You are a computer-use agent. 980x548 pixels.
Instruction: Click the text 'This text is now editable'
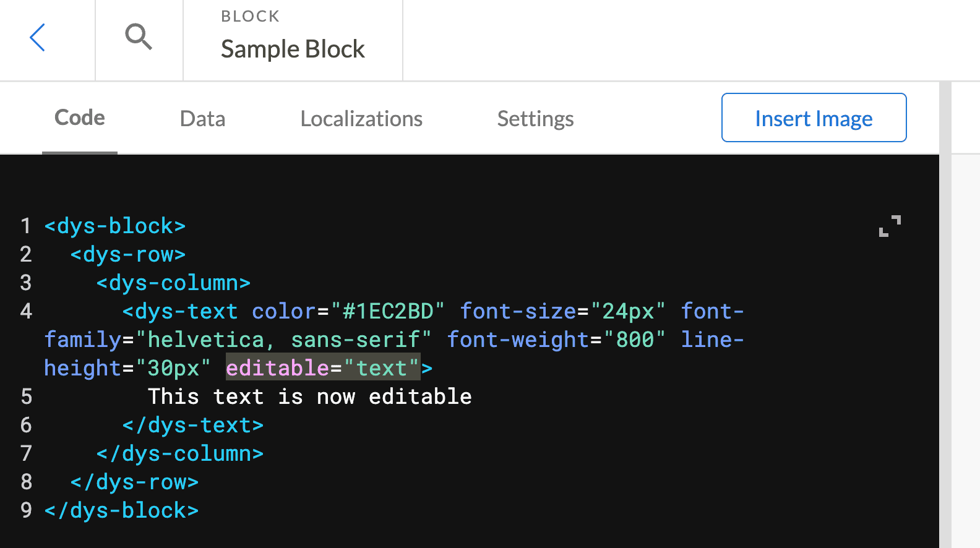point(309,396)
